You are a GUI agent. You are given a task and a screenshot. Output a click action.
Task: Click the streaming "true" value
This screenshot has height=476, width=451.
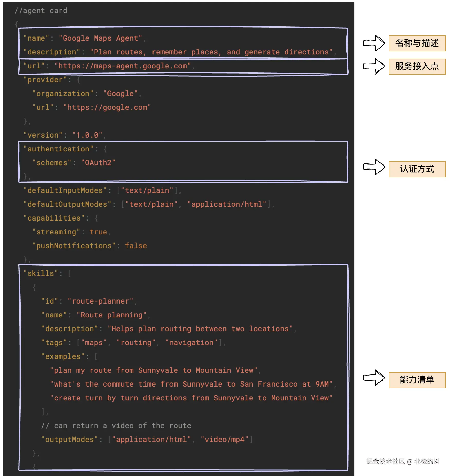coord(98,232)
